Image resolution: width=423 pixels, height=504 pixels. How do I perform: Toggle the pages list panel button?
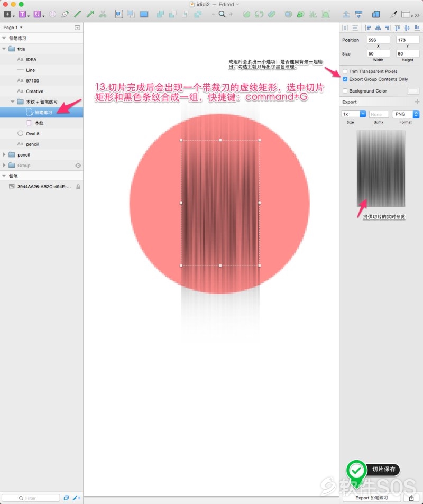[77, 28]
